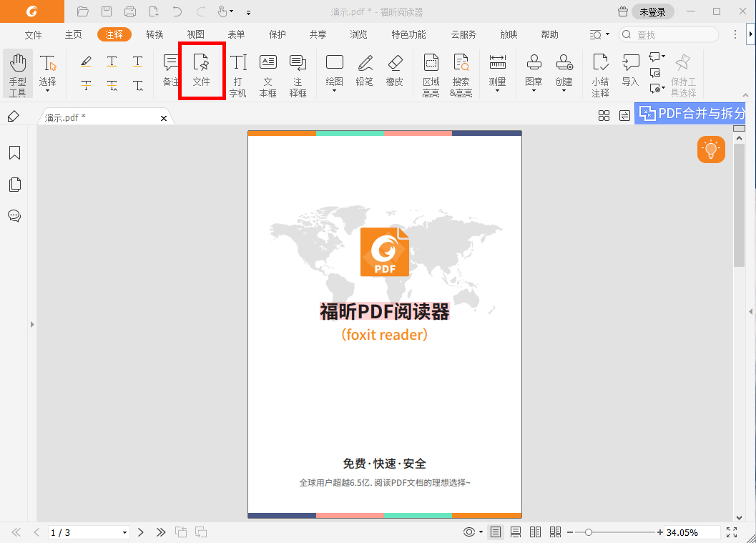The width and height of the screenshot is (756, 543).
Task: Toggle facing page layout in status bar
Action: coord(535,532)
